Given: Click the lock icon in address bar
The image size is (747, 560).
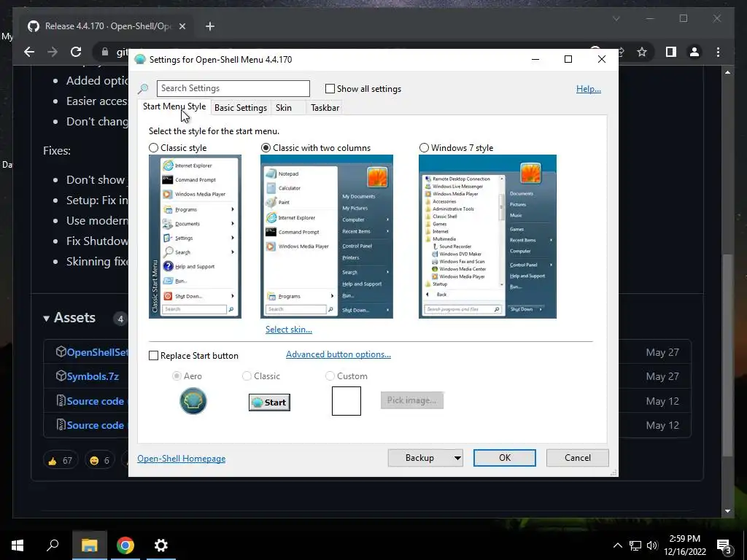Looking at the screenshot, I should 104,52.
